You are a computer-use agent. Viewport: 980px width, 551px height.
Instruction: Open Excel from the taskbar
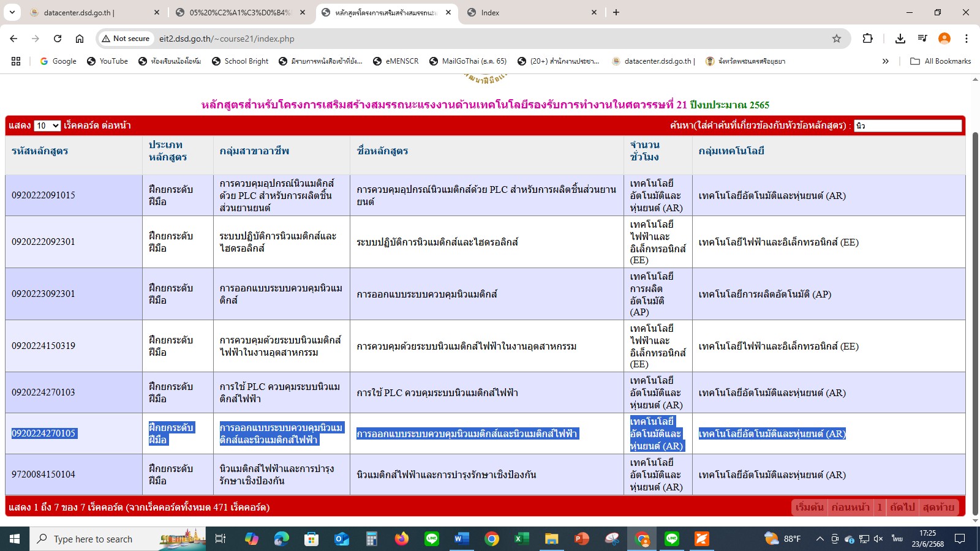521,539
